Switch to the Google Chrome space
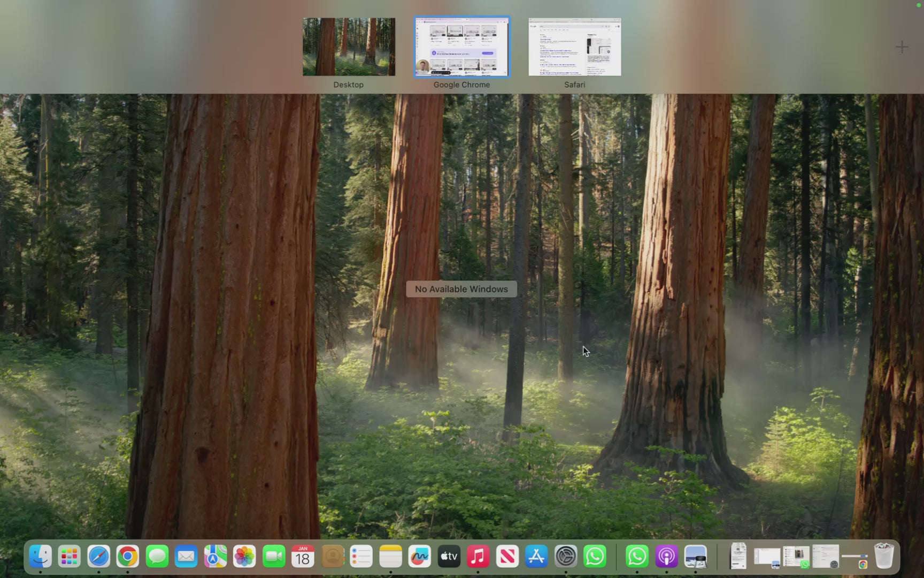Image resolution: width=924 pixels, height=578 pixels. click(461, 47)
